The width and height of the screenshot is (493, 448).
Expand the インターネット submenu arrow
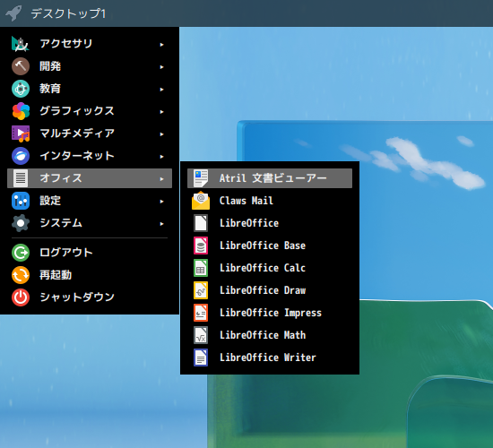click(x=161, y=157)
